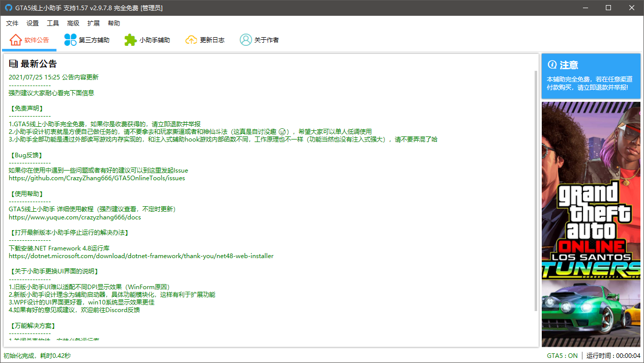Click the info icon beside 注意

click(x=552, y=65)
